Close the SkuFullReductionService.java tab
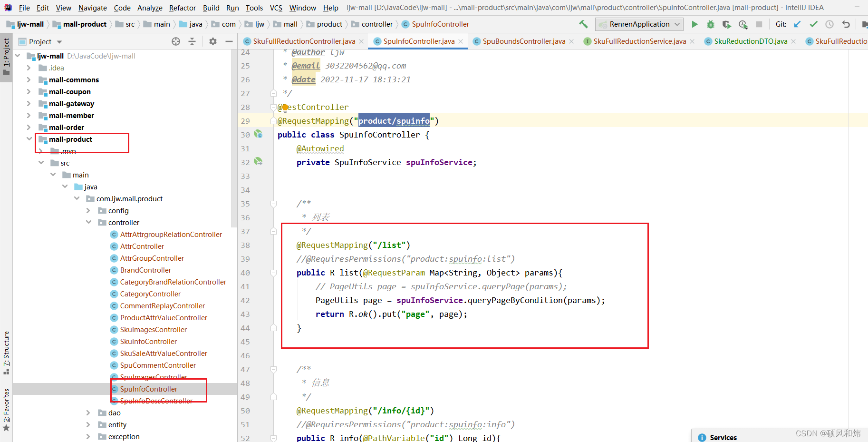This screenshot has width=868, height=442. pyautogui.click(x=692, y=41)
